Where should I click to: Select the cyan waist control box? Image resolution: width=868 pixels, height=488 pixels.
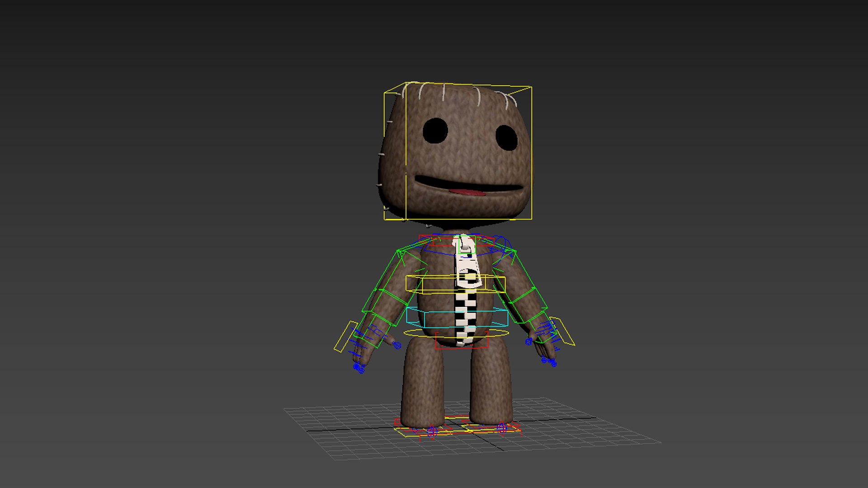coord(457,317)
